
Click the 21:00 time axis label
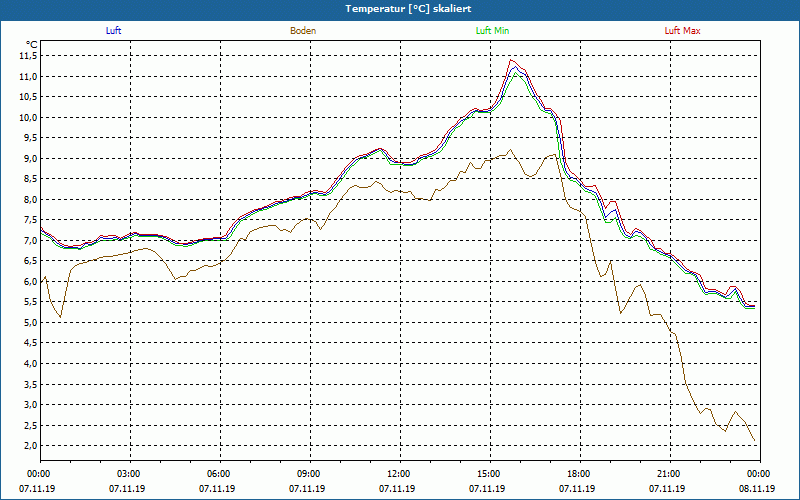pyautogui.click(x=670, y=474)
